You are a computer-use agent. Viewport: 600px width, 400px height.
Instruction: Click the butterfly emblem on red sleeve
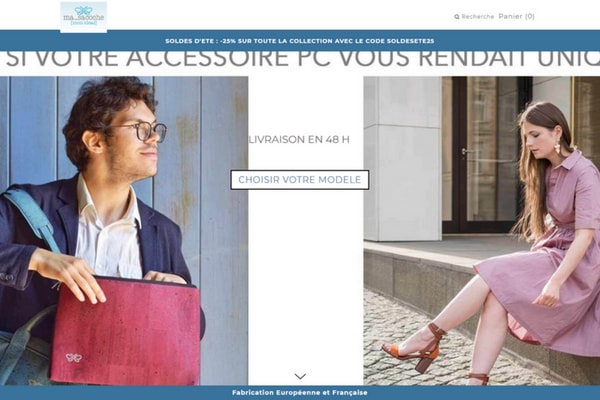click(73, 358)
